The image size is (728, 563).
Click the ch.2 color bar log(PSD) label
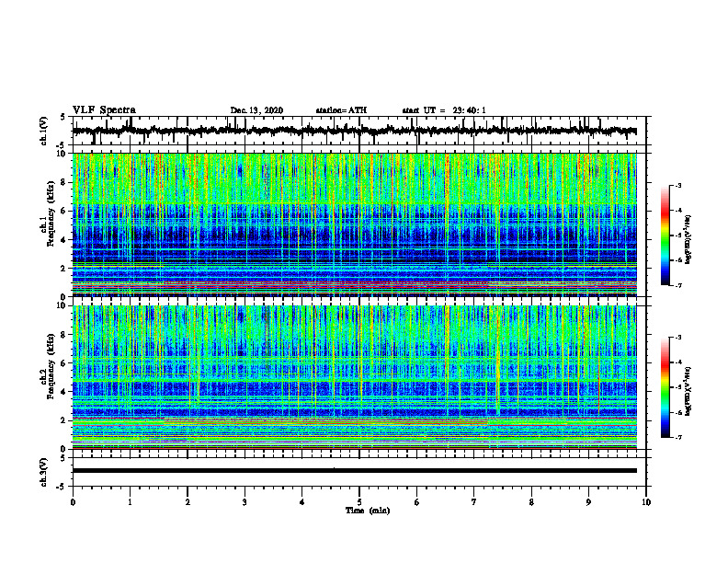pyautogui.click(x=688, y=391)
